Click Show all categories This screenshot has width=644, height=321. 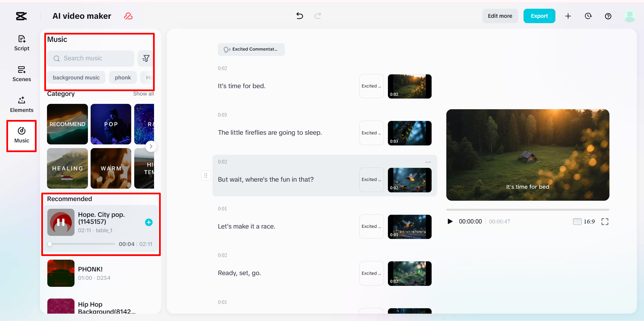point(143,94)
